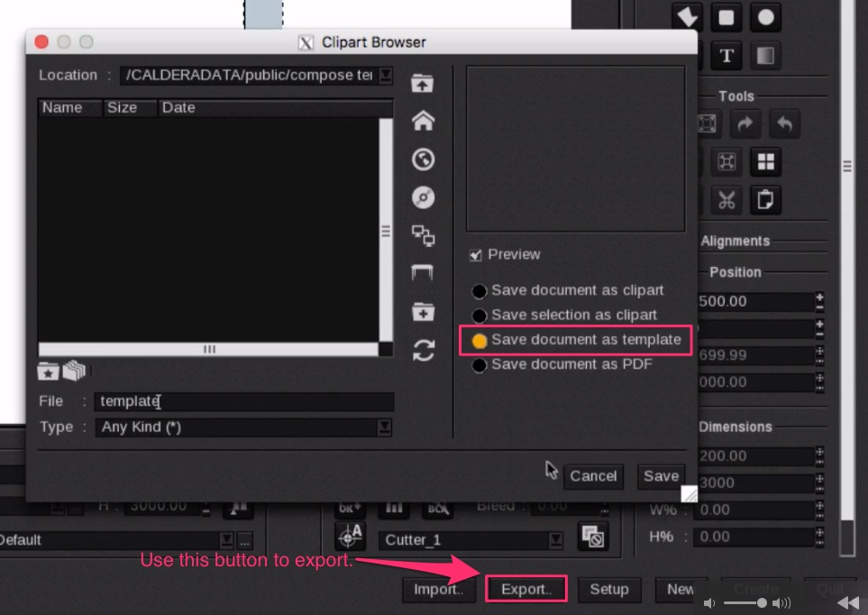The height and width of the screenshot is (615, 868).
Task: Click the parent folder up icon
Action: [x=423, y=83]
